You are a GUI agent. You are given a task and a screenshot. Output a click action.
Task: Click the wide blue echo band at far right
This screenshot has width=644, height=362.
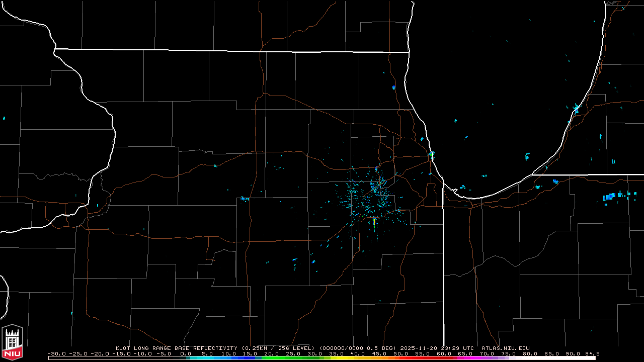616,196
